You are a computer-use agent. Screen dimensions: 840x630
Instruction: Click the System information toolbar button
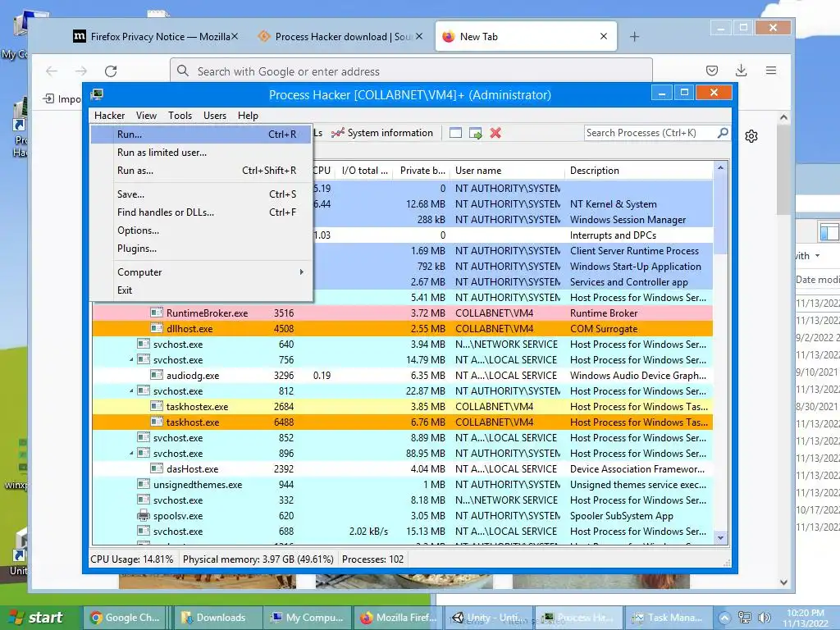pos(382,133)
